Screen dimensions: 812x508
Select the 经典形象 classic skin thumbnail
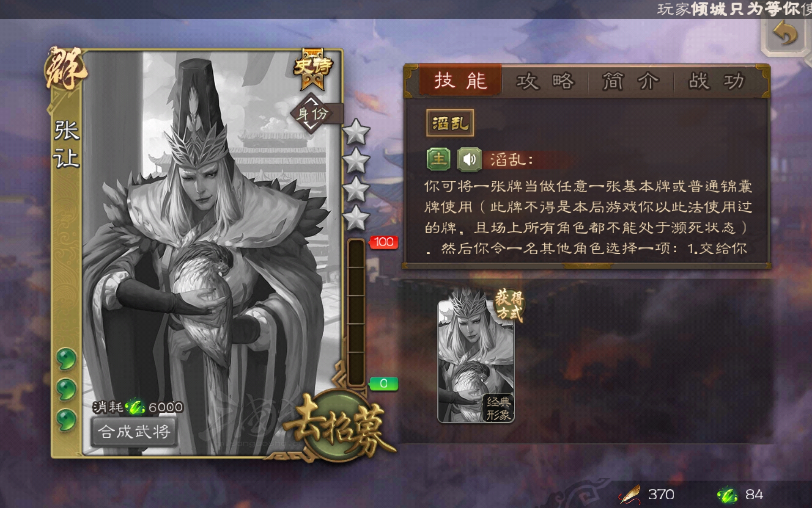click(x=476, y=361)
